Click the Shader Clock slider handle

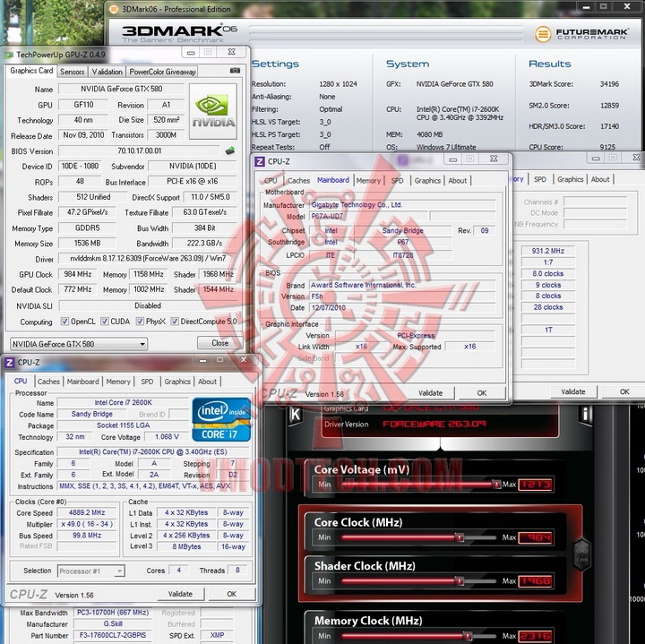(x=459, y=580)
